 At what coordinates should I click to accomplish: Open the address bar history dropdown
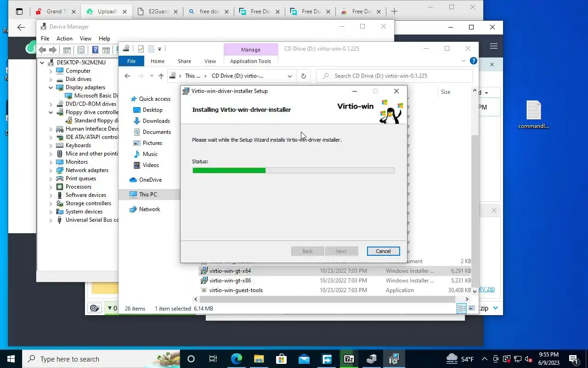[x=289, y=76]
